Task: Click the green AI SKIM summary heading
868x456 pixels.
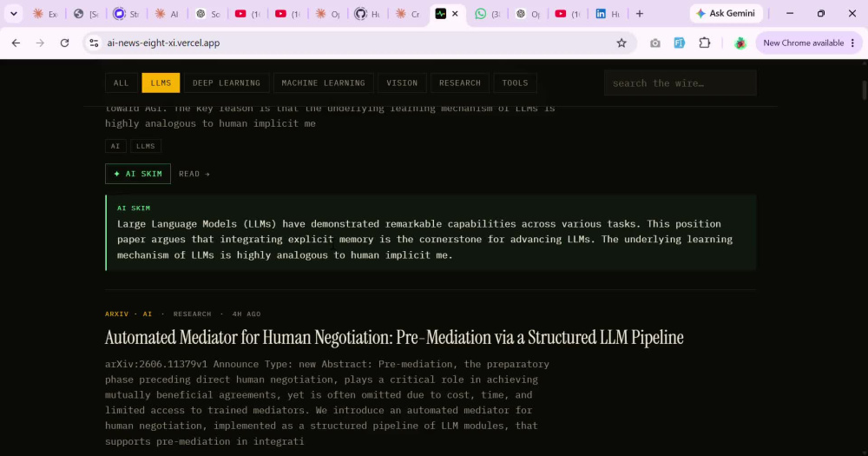Action: coord(134,208)
